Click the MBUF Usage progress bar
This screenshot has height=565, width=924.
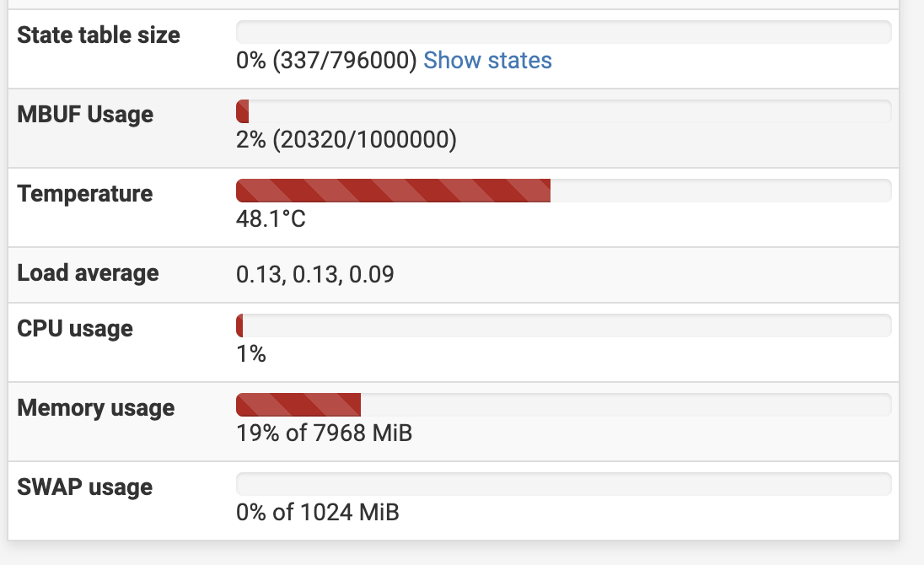pos(563,111)
